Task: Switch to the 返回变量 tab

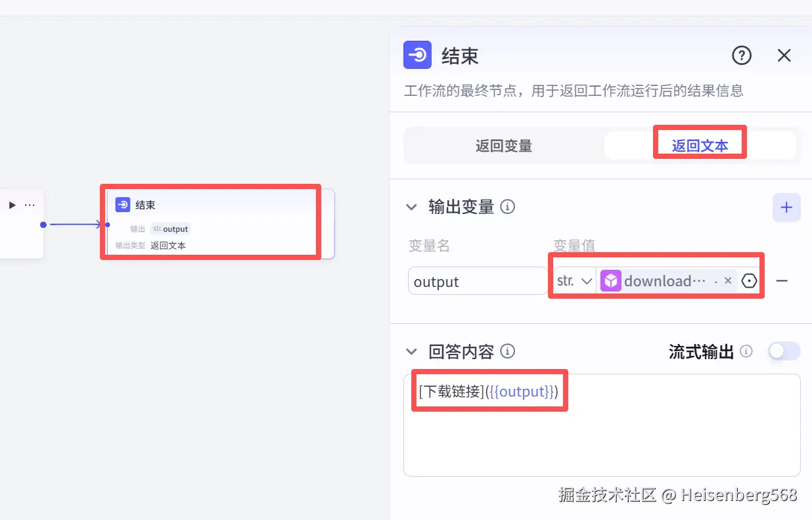Action: [x=504, y=146]
